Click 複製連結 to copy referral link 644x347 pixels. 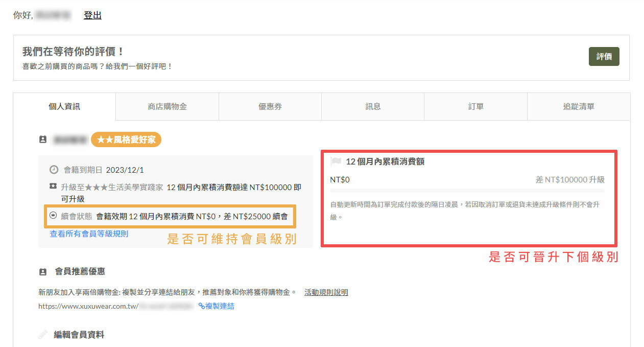pos(217,306)
